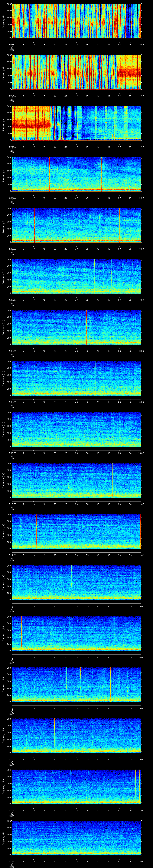Click minute 30 tick label under 3:05:00 panel
Viewport: 153px width, 868px height.
(76, 249)
